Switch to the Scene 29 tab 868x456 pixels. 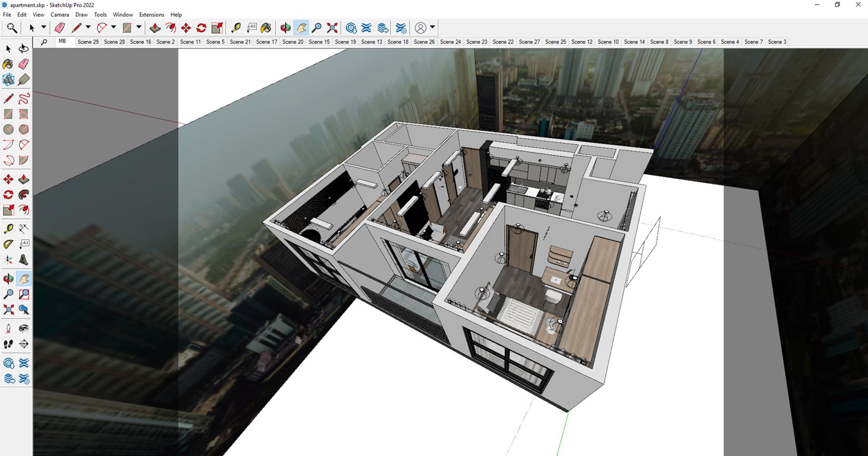point(88,42)
